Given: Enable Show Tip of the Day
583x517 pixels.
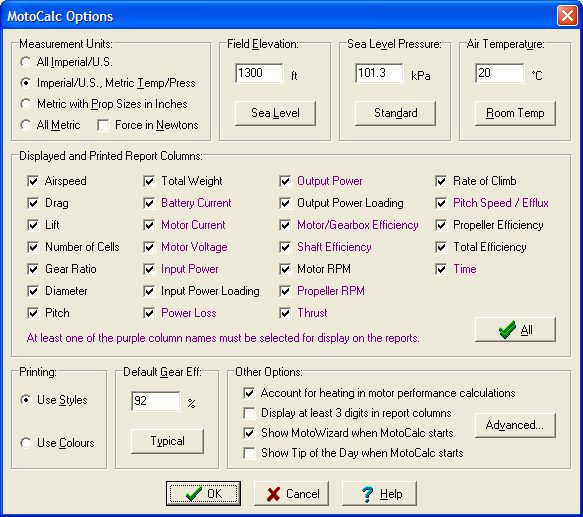Looking at the screenshot, I should [x=249, y=453].
